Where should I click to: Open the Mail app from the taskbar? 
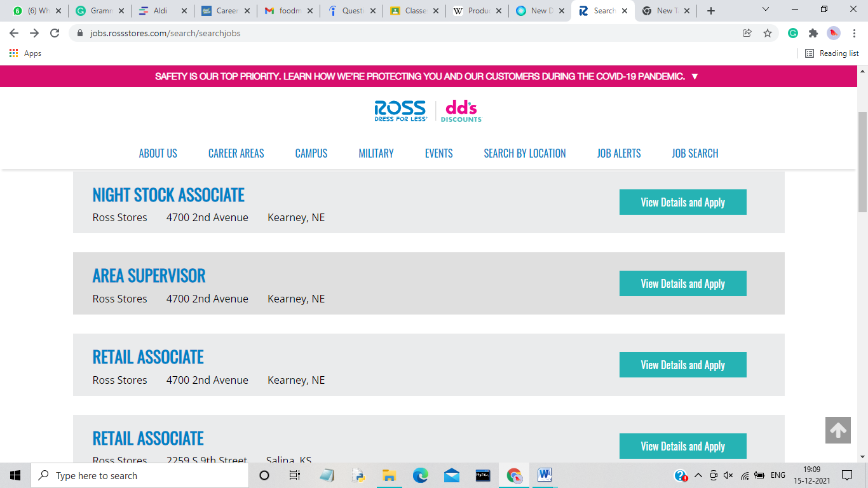[x=452, y=475]
